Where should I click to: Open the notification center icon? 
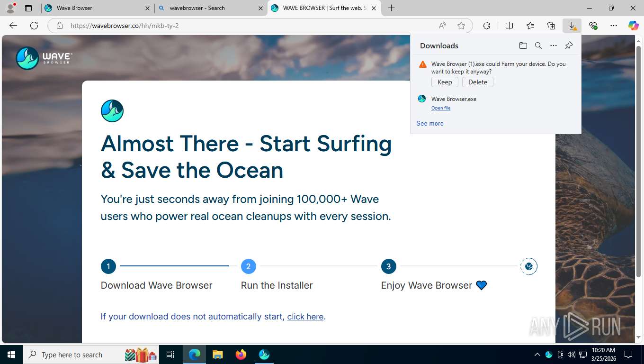628,355
